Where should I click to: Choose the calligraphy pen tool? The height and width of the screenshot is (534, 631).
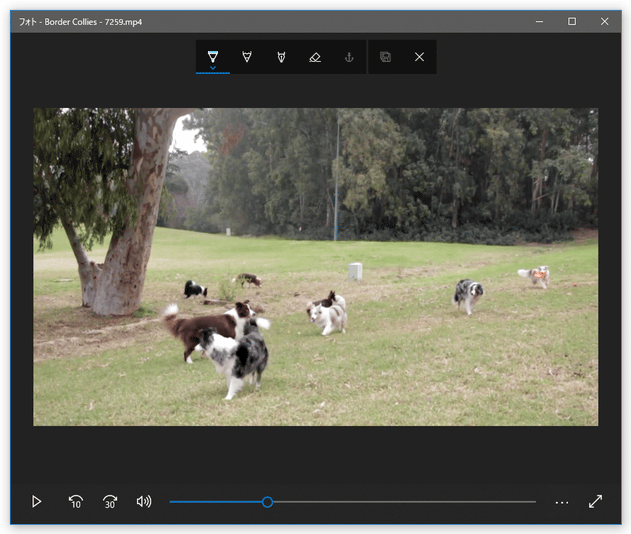coord(281,57)
